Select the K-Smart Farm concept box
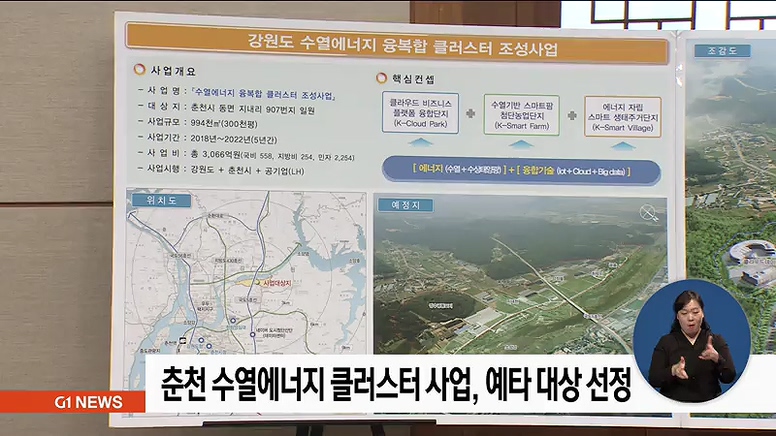The height and width of the screenshot is (436, 776). pos(520,116)
